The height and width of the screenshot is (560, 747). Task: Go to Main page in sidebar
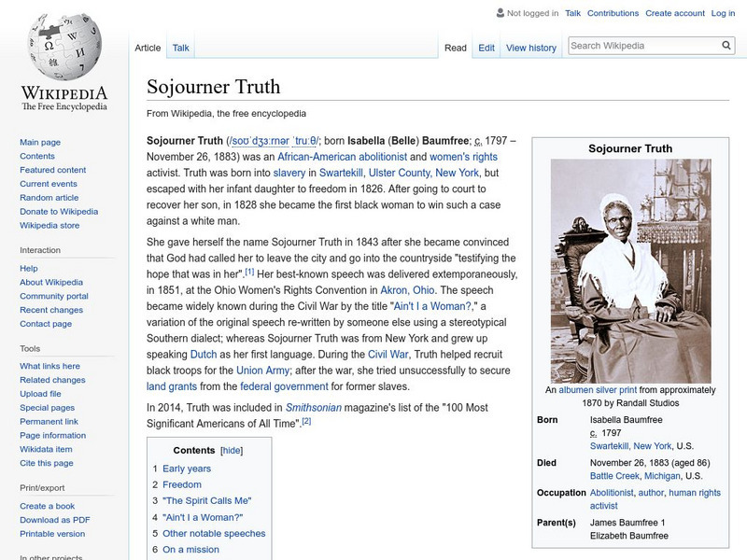coord(40,142)
